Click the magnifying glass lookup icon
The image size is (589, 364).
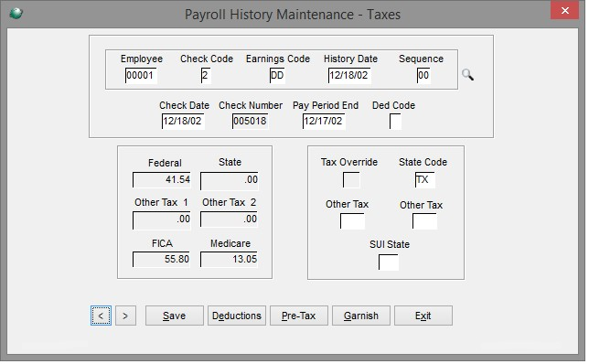point(467,75)
